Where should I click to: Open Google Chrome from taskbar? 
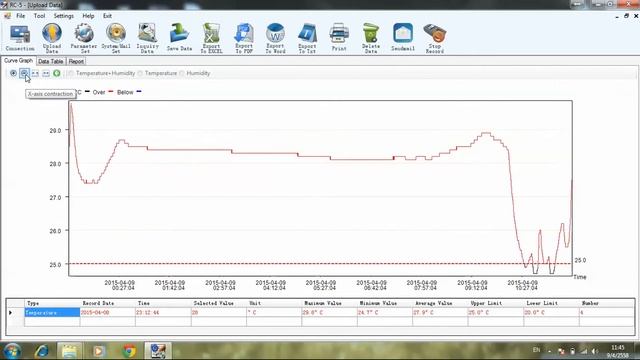129,351
